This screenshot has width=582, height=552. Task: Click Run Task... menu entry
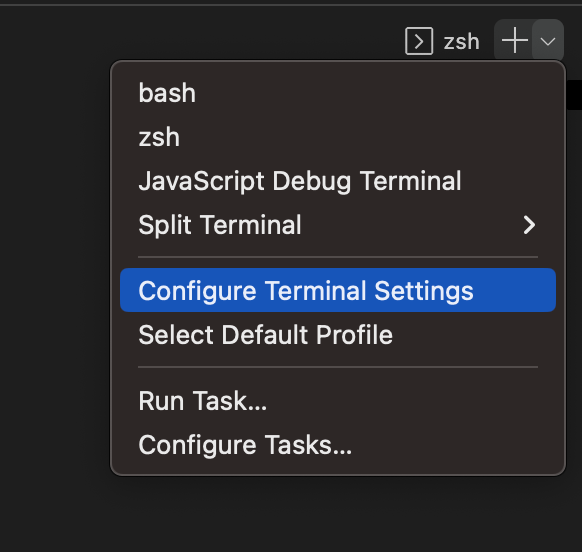pos(338,401)
